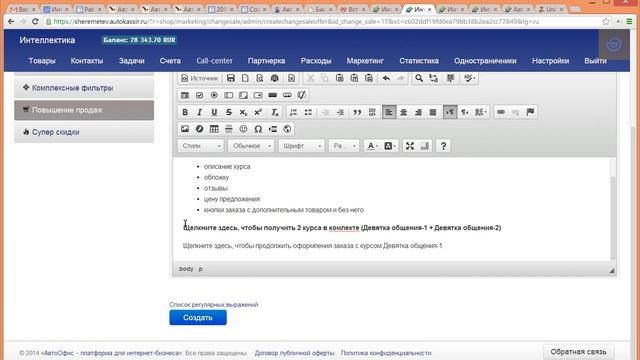The height and width of the screenshot is (360, 640).
Task: Toggle the Источник source view
Action: (x=200, y=78)
